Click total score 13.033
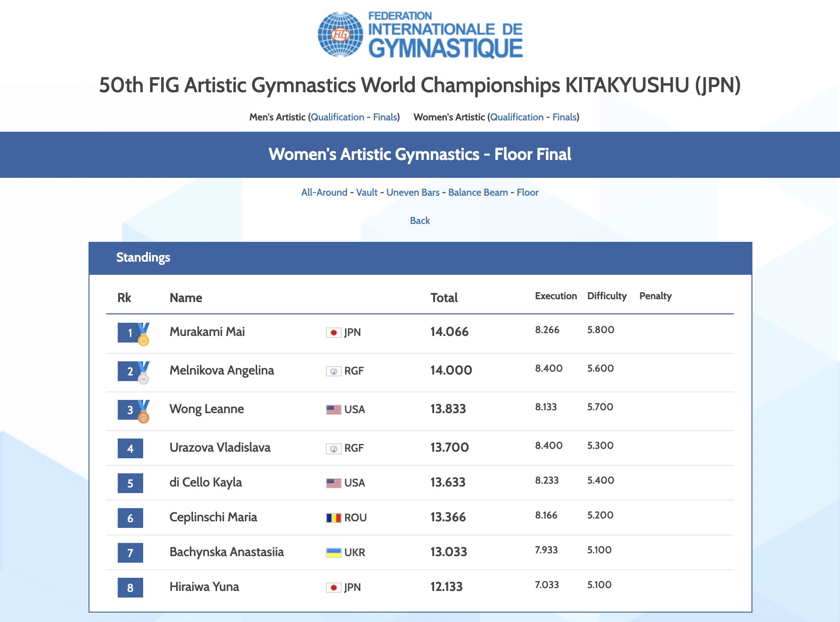The image size is (840, 622). [x=449, y=552]
